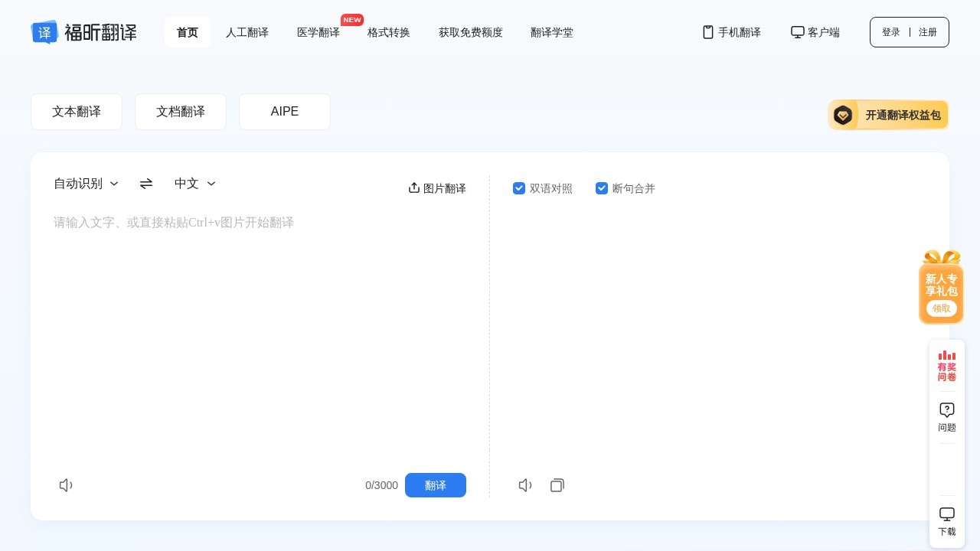Uncheck 双语对照 bilingual comparison
Viewport: 980px width, 551px height.
519,188
